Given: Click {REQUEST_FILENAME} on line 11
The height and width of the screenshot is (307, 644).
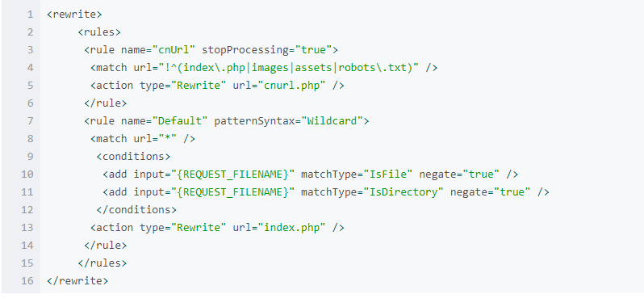Looking at the screenshot, I should 233,192.
